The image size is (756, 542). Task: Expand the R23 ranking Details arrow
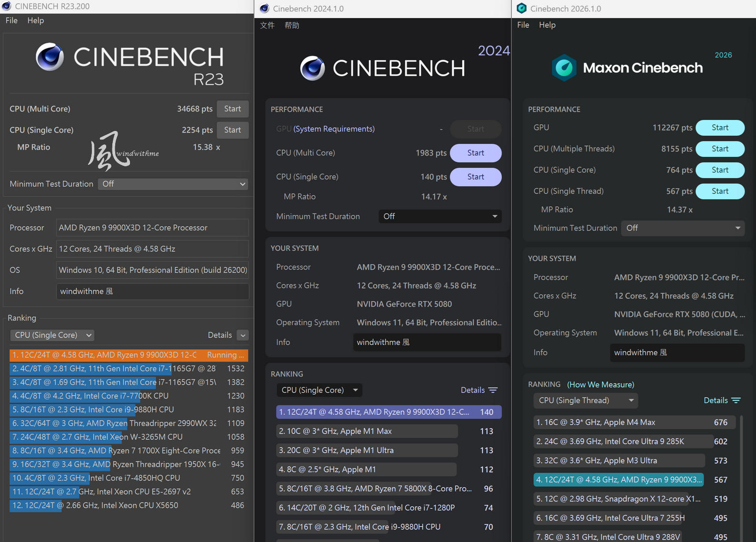point(243,335)
